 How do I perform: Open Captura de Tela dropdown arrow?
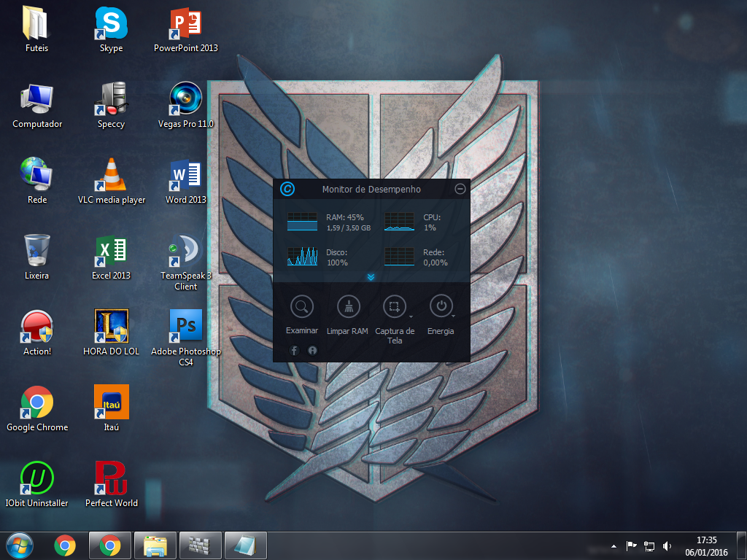[x=411, y=316]
